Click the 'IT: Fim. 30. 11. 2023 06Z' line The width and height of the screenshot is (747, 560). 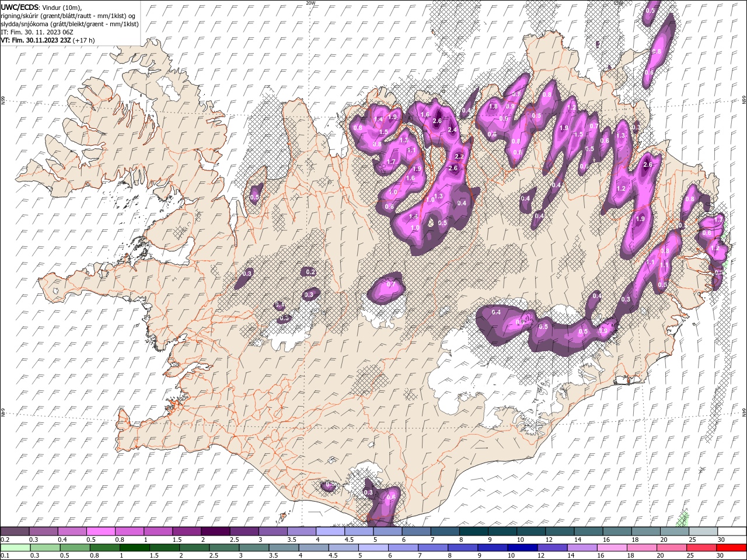pos(37,32)
